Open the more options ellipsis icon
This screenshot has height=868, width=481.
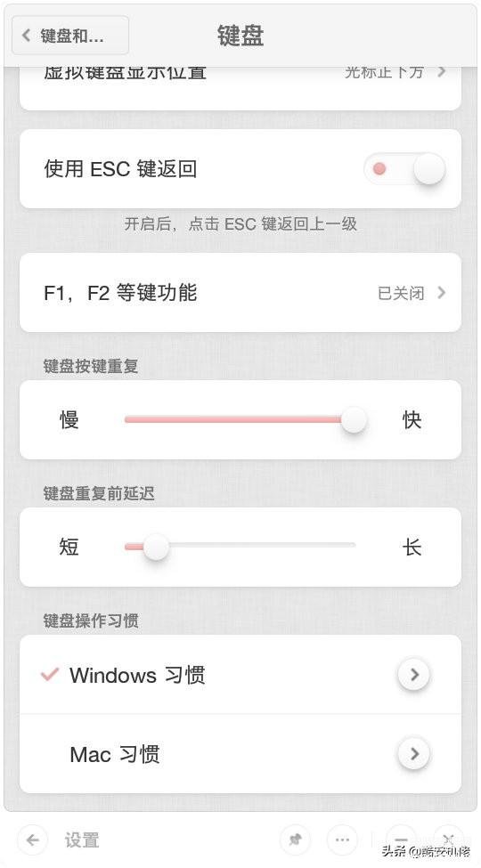coord(342,840)
